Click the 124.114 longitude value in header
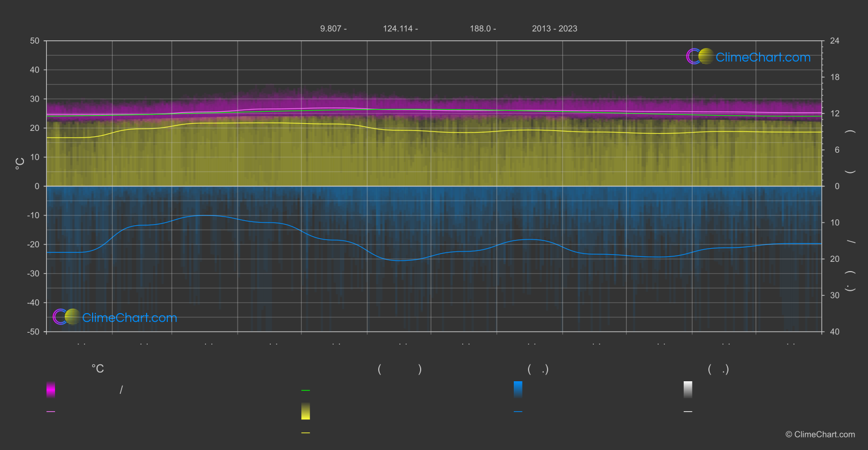Viewport: 868px width, 450px height. click(398, 28)
